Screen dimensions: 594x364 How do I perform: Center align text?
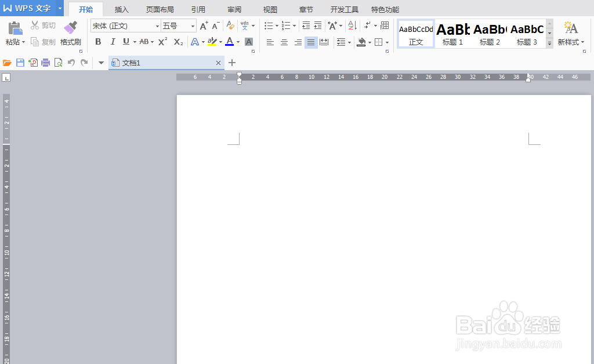(x=284, y=42)
